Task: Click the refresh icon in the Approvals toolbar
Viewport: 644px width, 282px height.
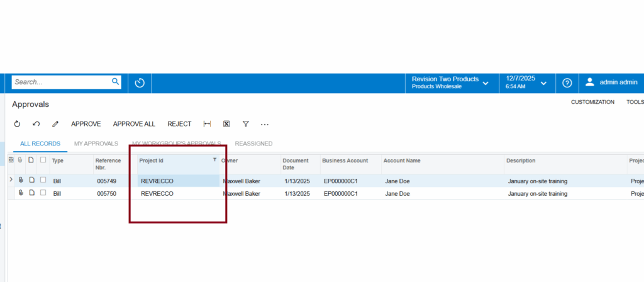Action: click(17, 124)
